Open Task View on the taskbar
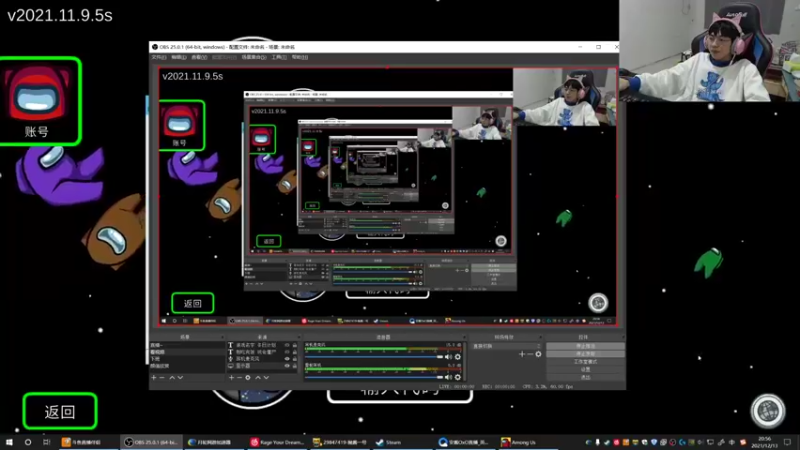Screen dimensions: 800x450 [46, 442]
